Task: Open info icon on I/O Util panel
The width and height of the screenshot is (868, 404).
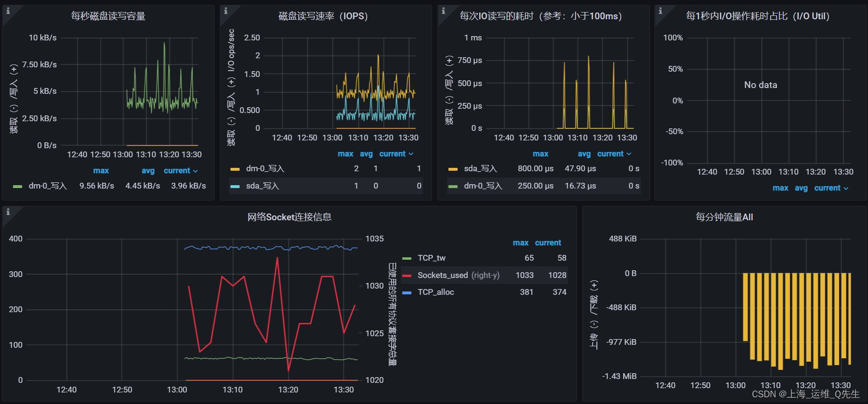Action: tap(660, 11)
